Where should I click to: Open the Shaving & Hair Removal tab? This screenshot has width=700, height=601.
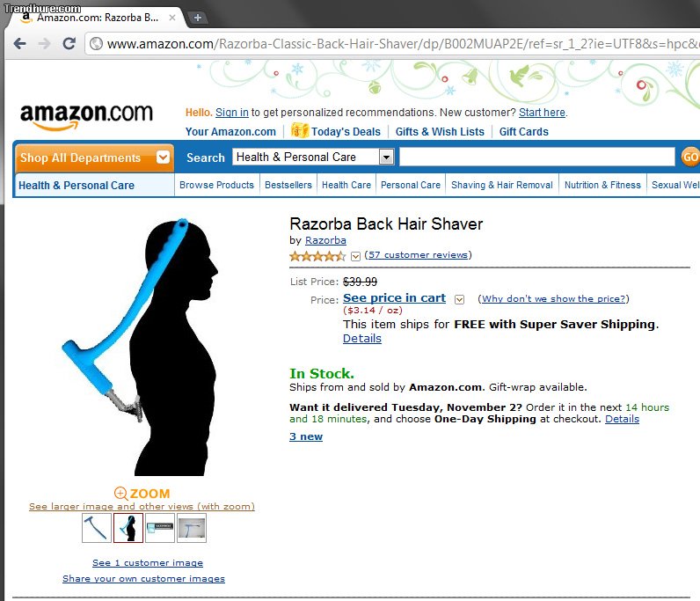click(x=502, y=185)
